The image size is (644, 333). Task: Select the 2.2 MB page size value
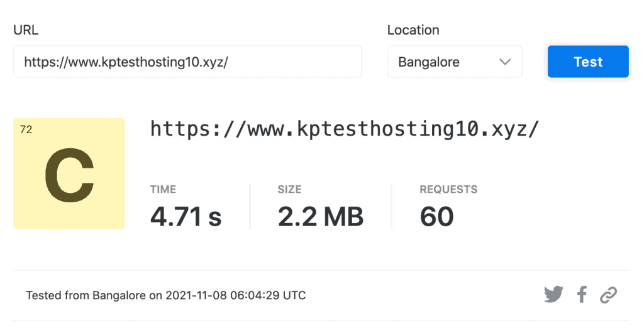321,217
